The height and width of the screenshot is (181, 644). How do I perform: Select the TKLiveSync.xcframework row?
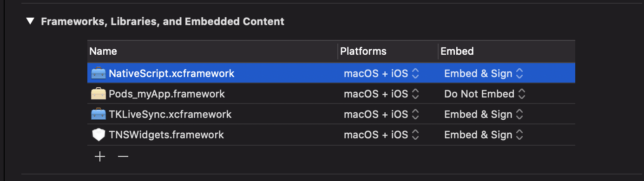pos(331,114)
